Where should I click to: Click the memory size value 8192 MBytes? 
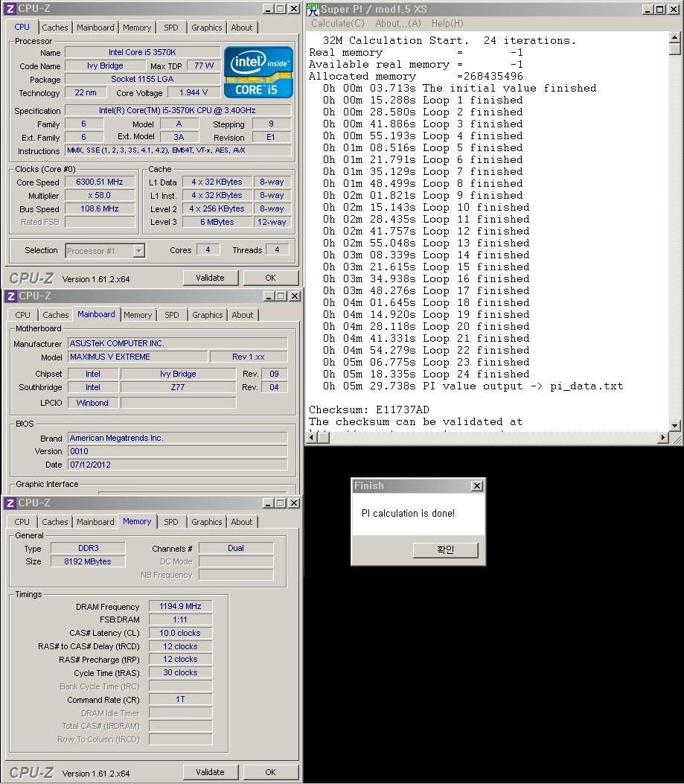point(88,561)
